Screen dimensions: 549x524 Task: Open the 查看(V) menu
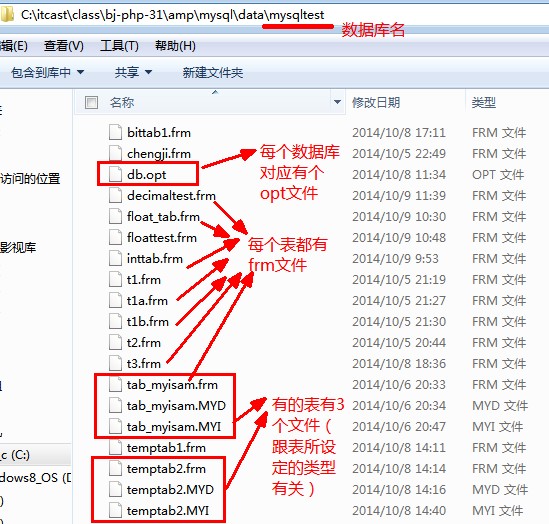click(64, 46)
